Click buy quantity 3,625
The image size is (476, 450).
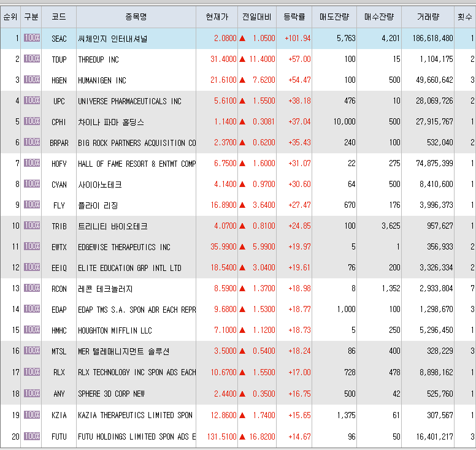click(391, 226)
